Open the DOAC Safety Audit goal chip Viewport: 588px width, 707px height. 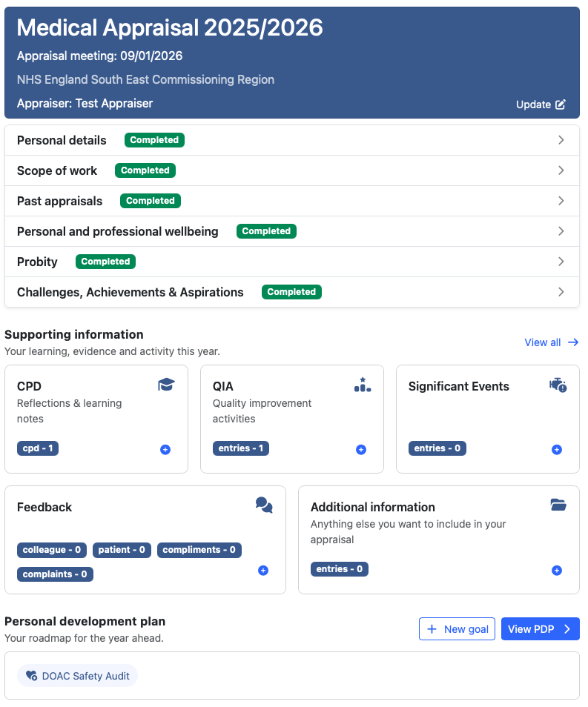78,676
